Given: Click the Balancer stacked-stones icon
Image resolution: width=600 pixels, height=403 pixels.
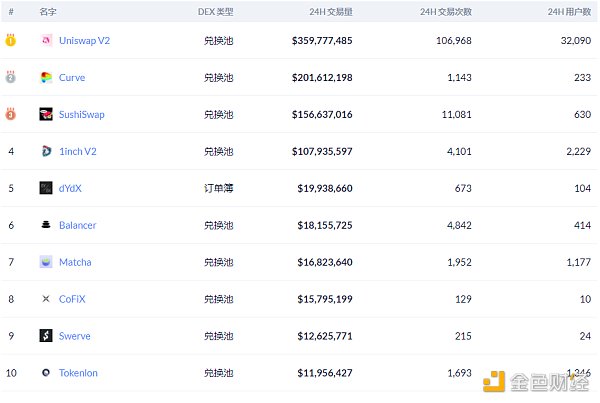Looking at the screenshot, I should [x=46, y=225].
